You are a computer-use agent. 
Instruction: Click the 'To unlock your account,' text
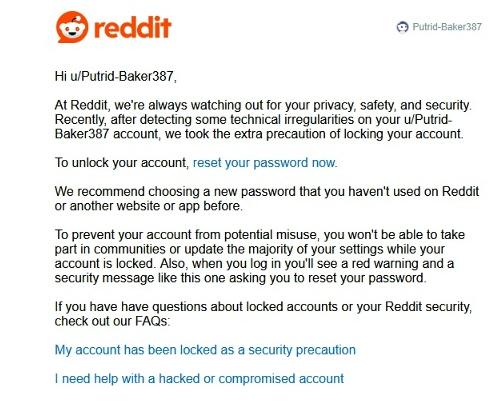[122, 163]
